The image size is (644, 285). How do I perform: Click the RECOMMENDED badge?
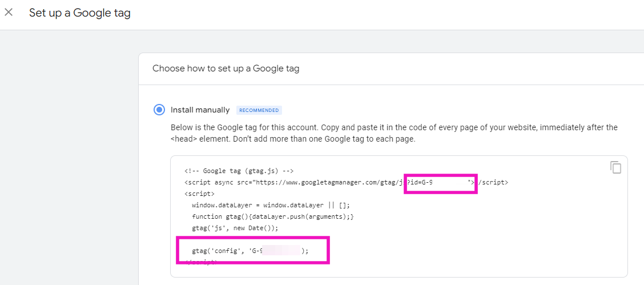[259, 110]
